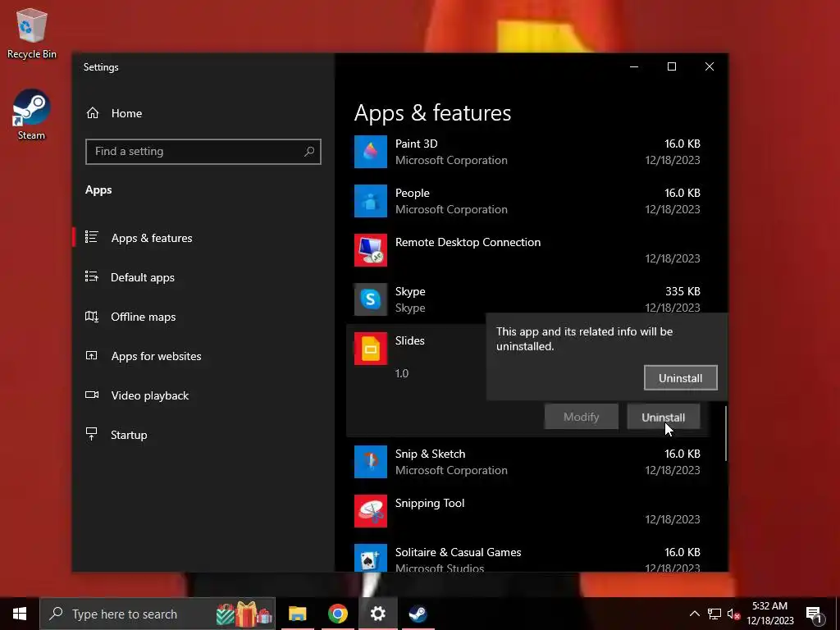Click the Default apps sidebar icon
The width and height of the screenshot is (840, 630).
click(x=92, y=276)
